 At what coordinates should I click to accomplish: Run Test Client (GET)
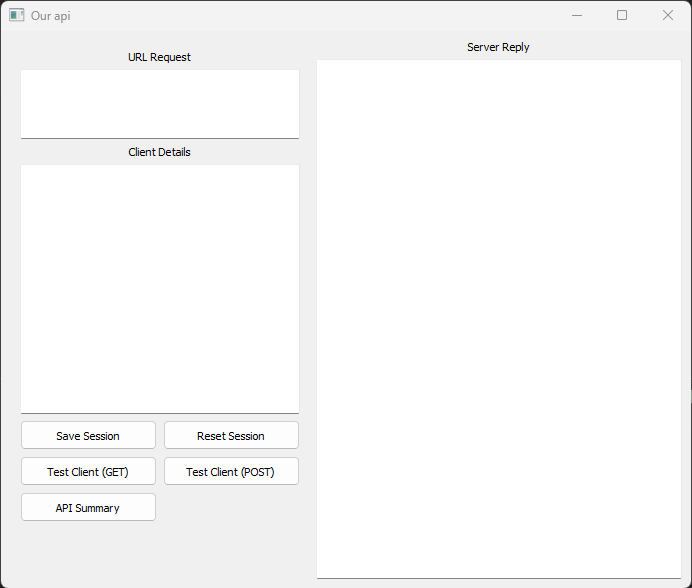coord(88,472)
